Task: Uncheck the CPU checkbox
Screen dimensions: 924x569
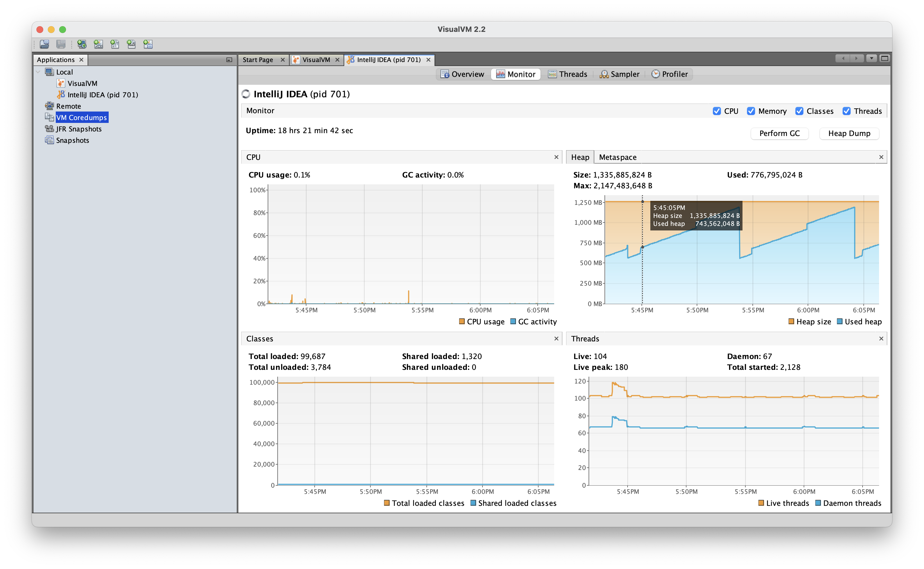Action: tap(717, 111)
